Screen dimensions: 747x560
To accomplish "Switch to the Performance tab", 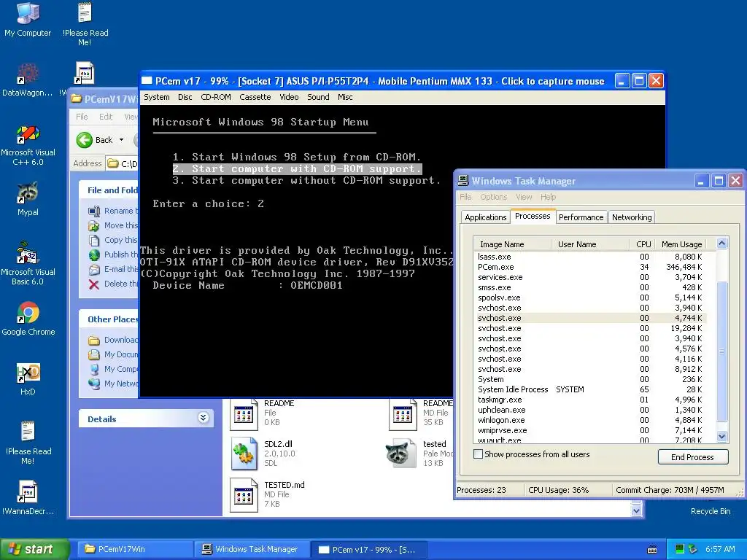I will [581, 217].
